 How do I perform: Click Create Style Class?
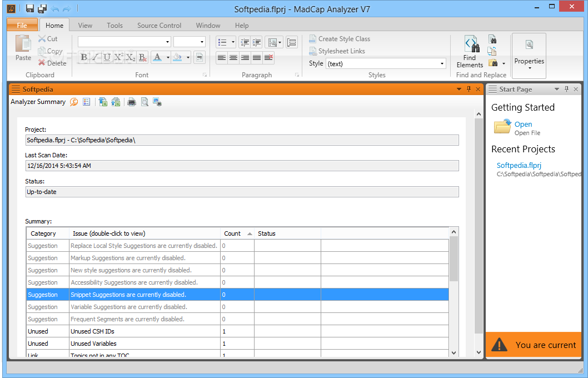pyautogui.click(x=340, y=38)
